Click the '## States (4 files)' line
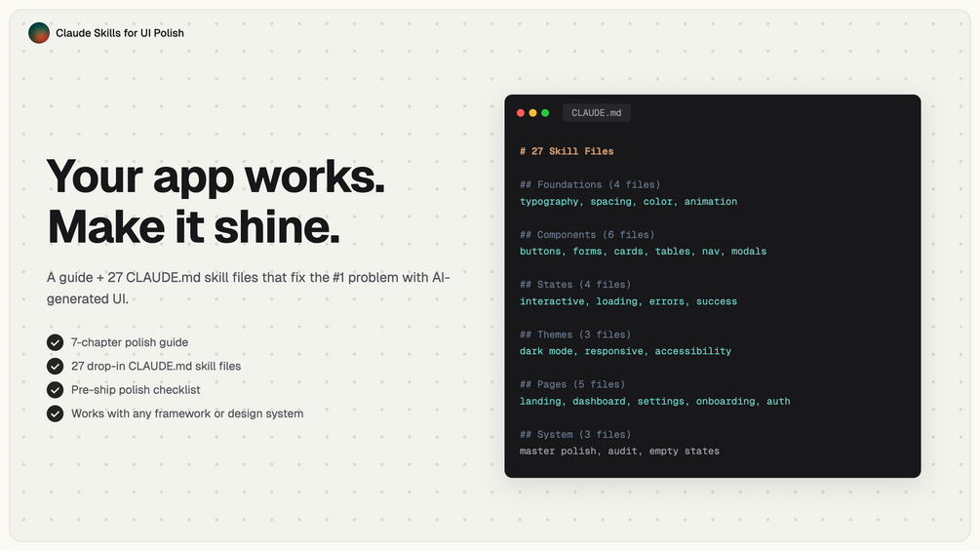The height and width of the screenshot is (551, 980). [575, 284]
